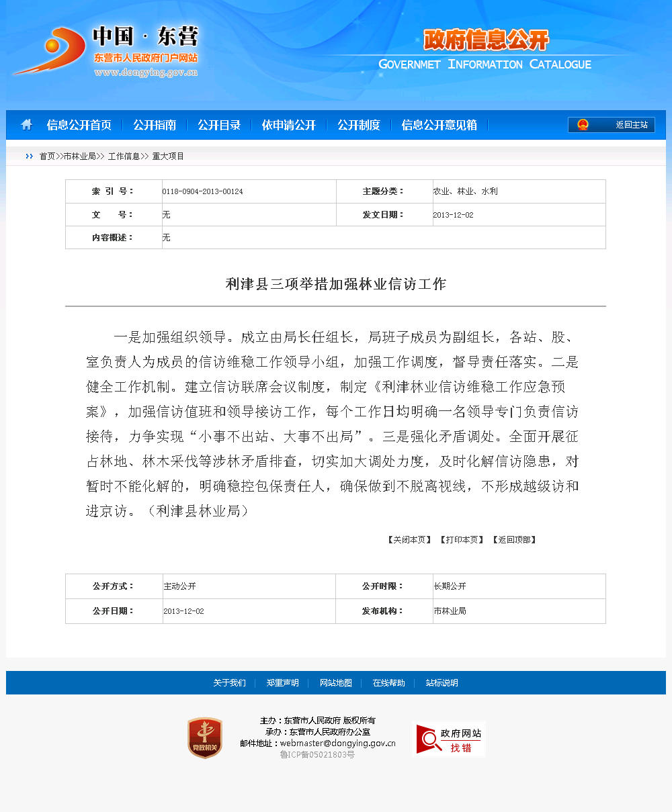
Task: Click the breadcrumb double-arrow icon
Action: pyautogui.click(x=29, y=156)
